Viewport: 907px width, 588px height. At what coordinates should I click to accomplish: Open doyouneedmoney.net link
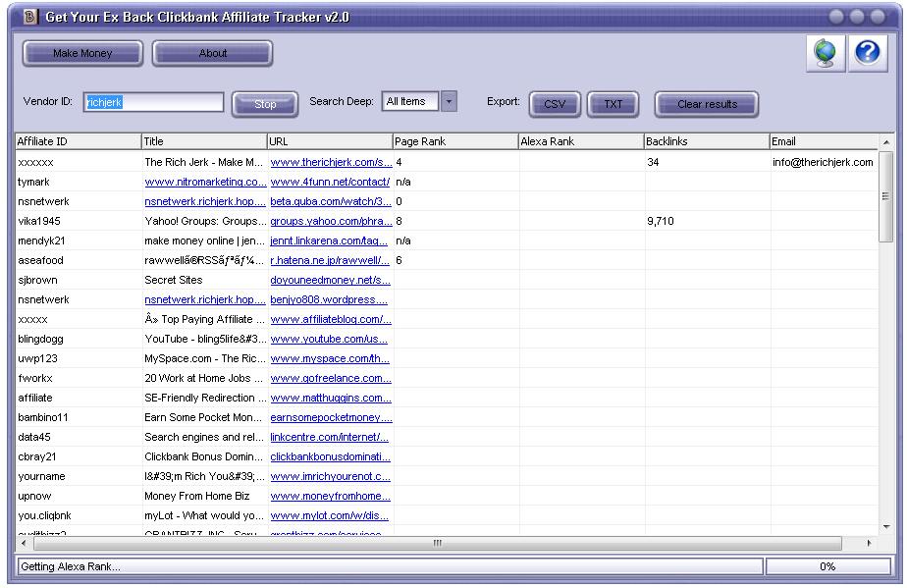tap(330, 281)
